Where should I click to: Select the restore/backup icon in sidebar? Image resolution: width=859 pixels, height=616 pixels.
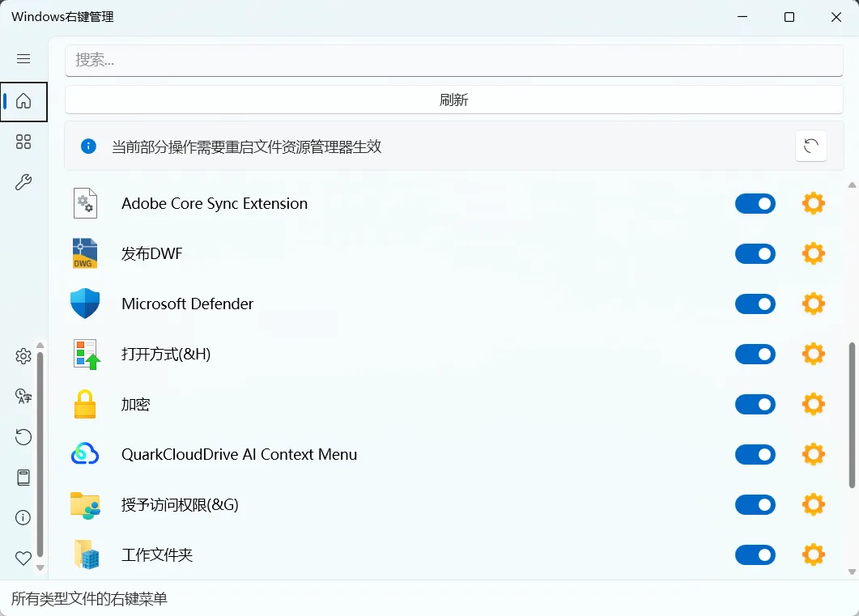[23, 437]
